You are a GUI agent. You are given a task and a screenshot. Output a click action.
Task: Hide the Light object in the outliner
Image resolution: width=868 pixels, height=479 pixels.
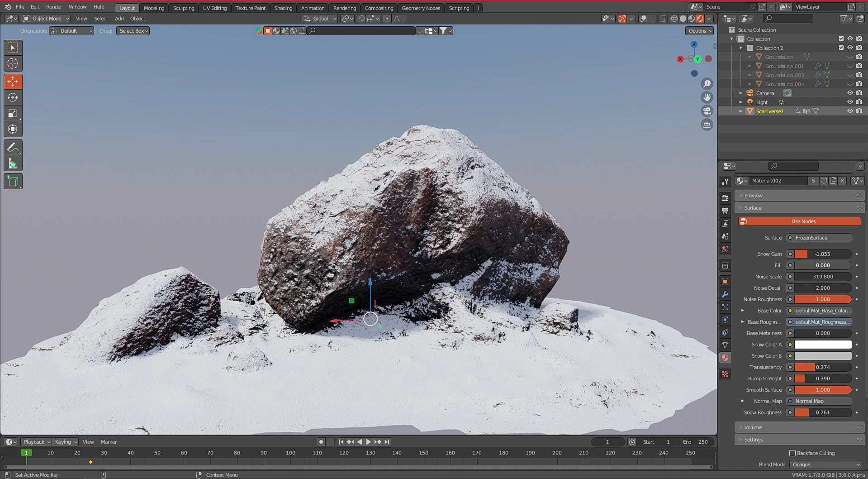coord(850,102)
